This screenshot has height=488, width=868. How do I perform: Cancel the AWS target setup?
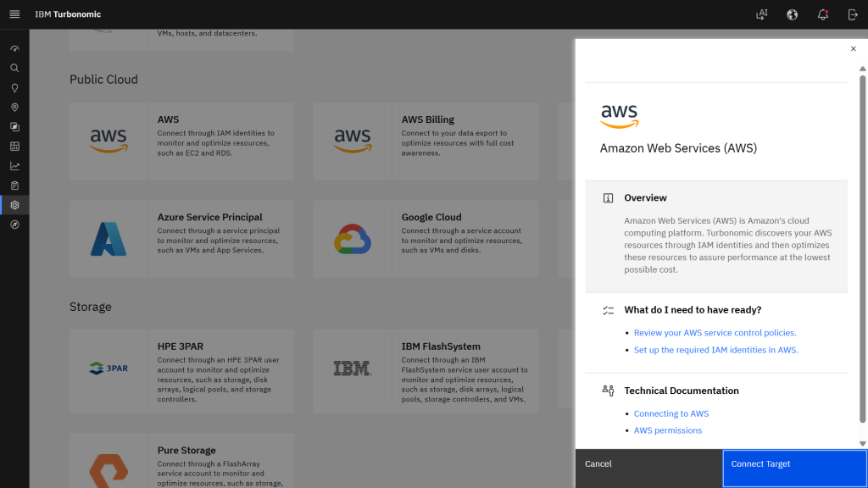tap(598, 464)
